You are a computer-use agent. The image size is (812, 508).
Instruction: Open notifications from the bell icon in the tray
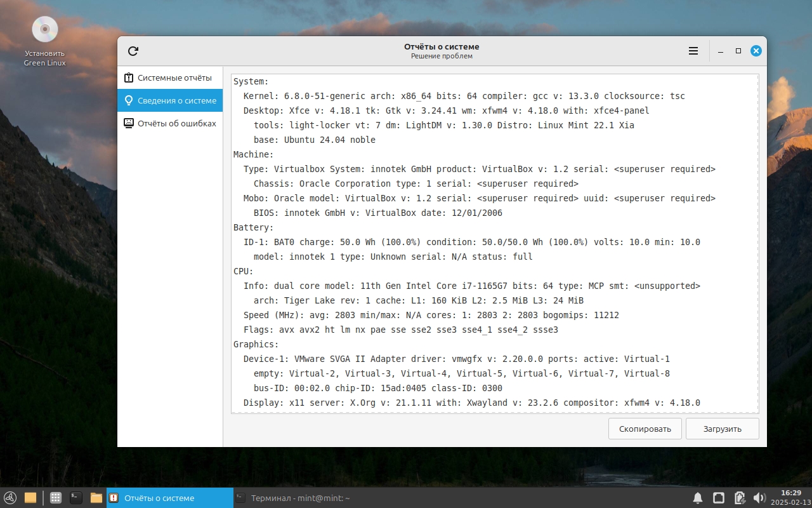click(697, 498)
